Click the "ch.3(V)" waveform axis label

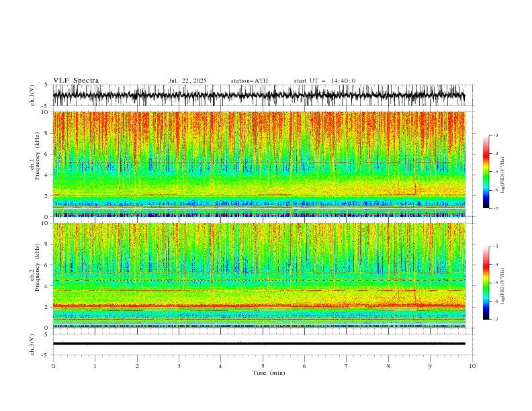[32, 345]
